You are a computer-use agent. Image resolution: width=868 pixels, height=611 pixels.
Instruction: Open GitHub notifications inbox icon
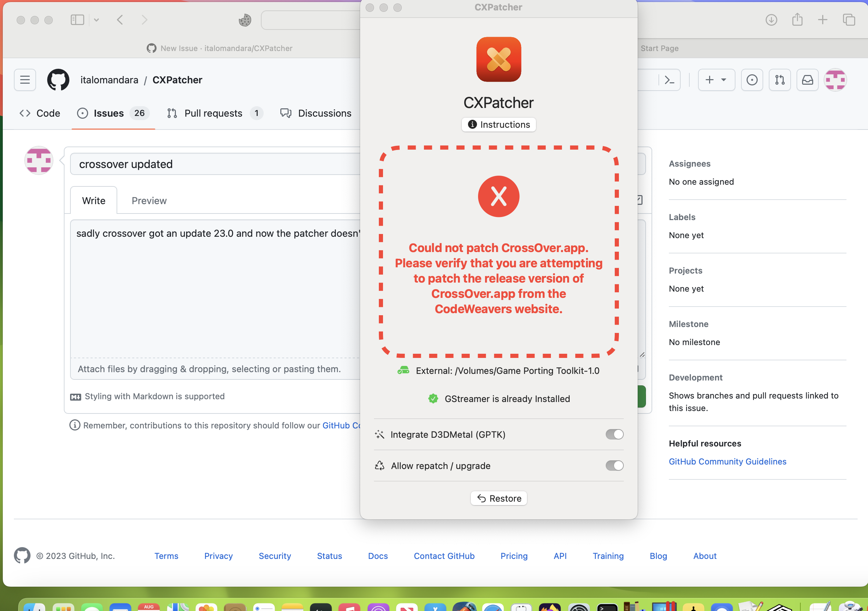pyautogui.click(x=807, y=80)
